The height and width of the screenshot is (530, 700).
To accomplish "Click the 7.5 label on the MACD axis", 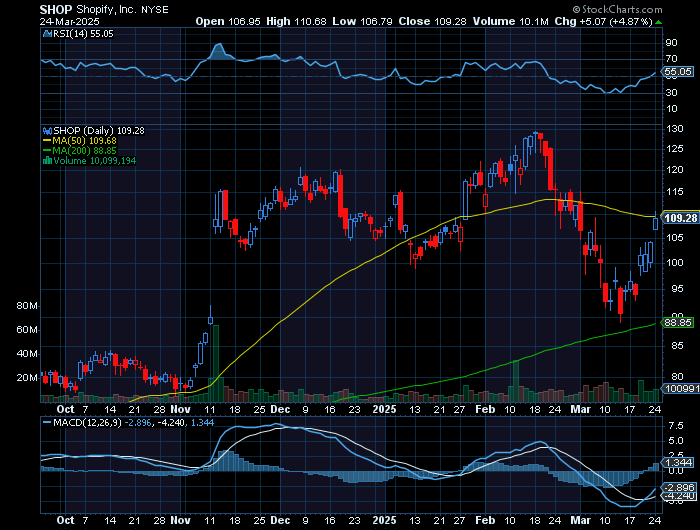I will click(676, 426).
